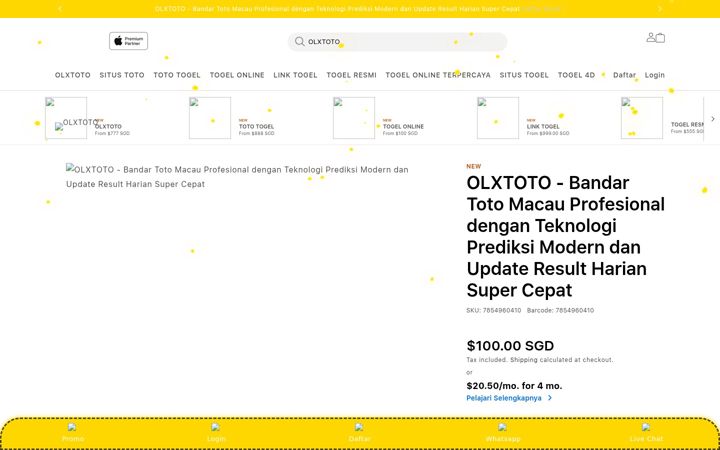Open the OLXTOTO carousel thumbnail image
720x450 pixels.
tap(66, 118)
